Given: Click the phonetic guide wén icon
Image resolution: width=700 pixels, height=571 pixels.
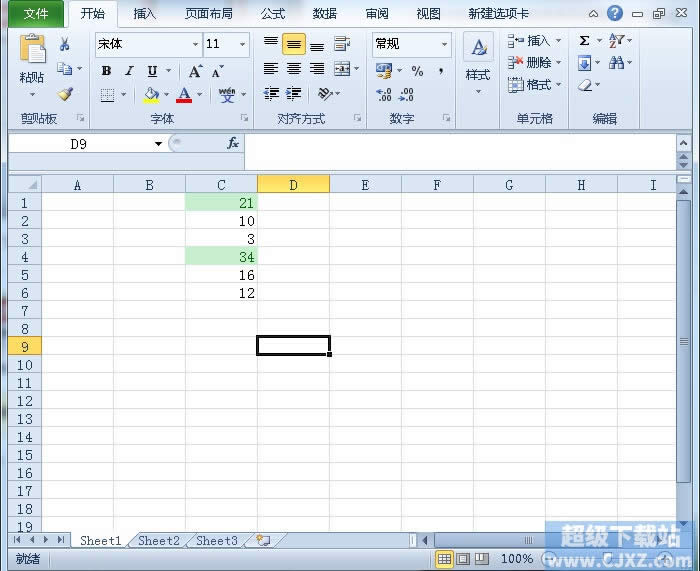Looking at the screenshot, I should [227, 95].
